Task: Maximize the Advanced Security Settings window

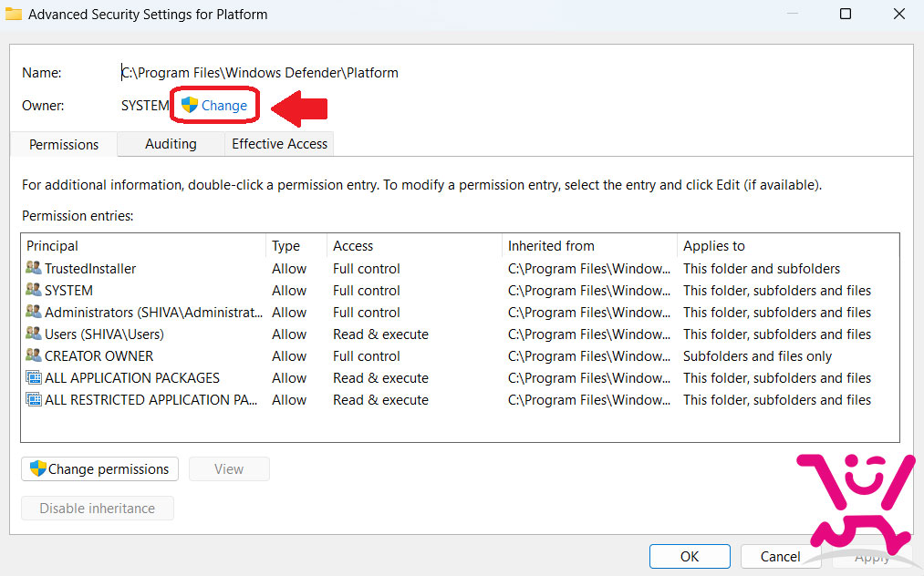Action: click(x=846, y=14)
